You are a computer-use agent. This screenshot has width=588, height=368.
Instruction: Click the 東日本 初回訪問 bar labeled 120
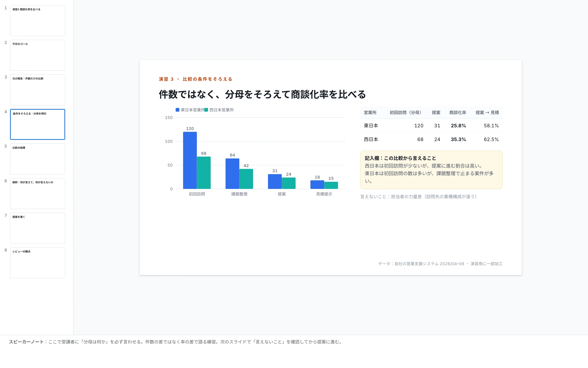(190, 160)
